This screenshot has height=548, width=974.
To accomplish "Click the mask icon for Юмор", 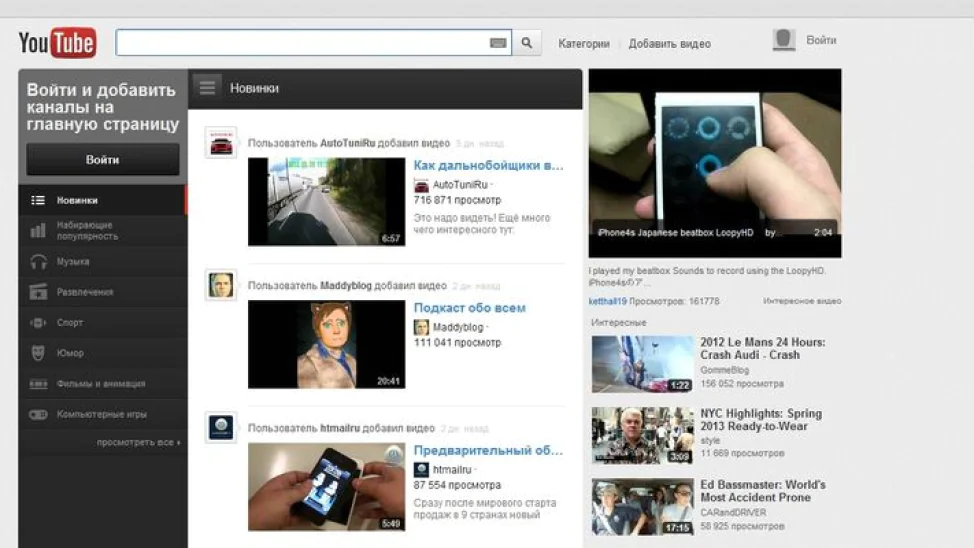I will pyautogui.click(x=38, y=353).
